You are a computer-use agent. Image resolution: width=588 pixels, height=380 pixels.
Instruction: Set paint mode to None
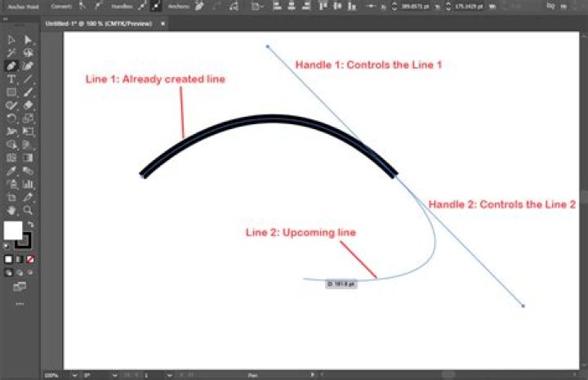tap(30, 259)
